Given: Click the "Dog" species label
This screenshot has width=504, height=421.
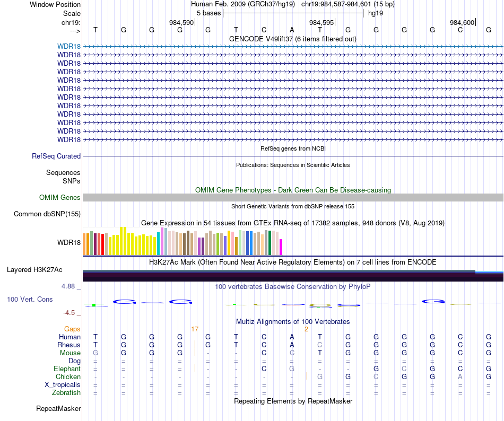Looking at the screenshot, I should coord(74,361).
